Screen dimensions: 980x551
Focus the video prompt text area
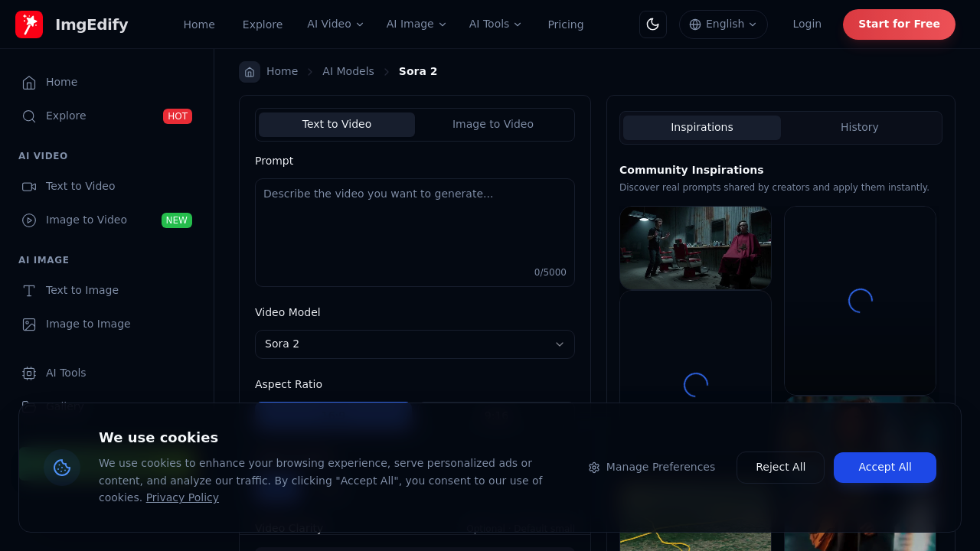415,233
